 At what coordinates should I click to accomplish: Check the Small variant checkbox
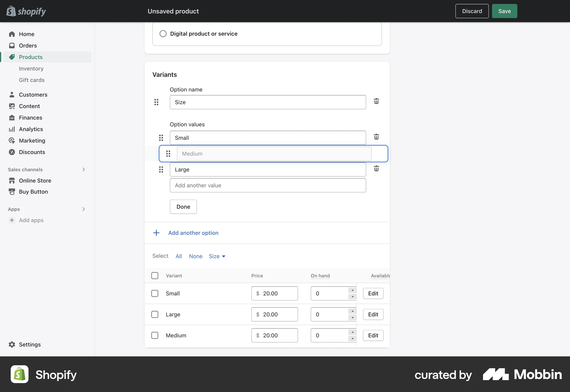coord(155,293)
